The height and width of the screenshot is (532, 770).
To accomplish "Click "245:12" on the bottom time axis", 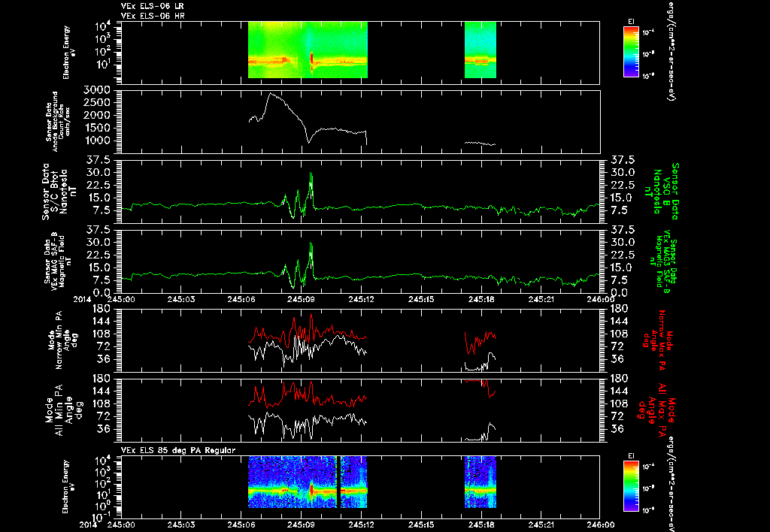I will click(362, 524).
